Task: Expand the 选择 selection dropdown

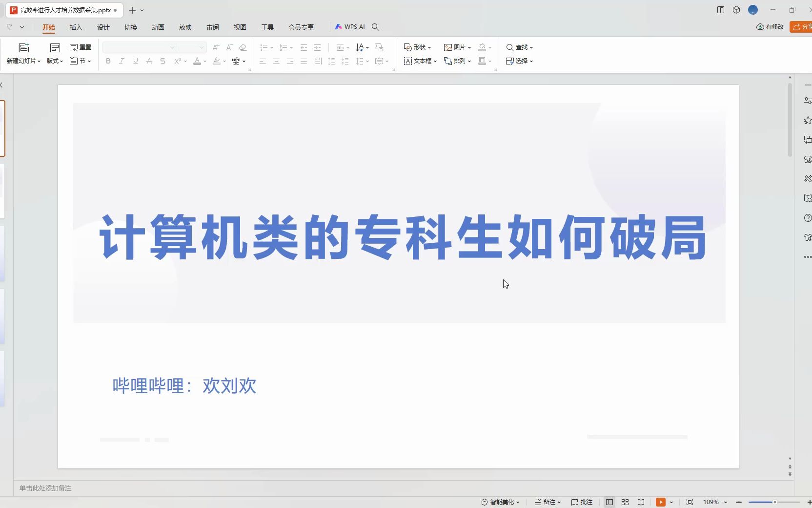Action: (x=520, y=61)
